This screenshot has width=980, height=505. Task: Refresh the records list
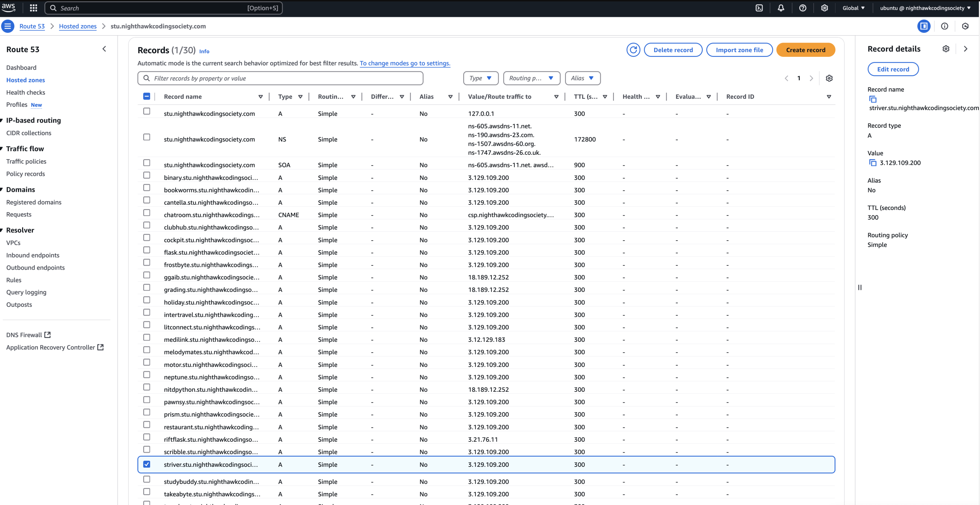(633, 49)
